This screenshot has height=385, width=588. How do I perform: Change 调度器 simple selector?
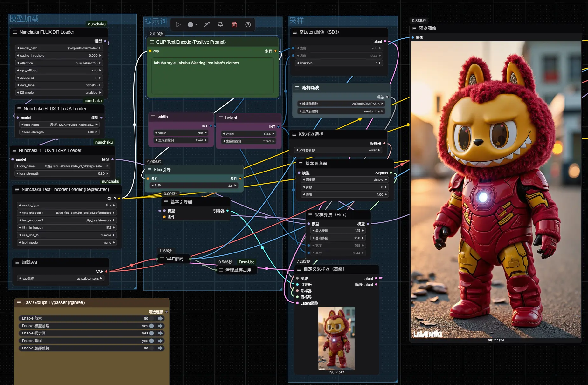[x=344, y=180]
